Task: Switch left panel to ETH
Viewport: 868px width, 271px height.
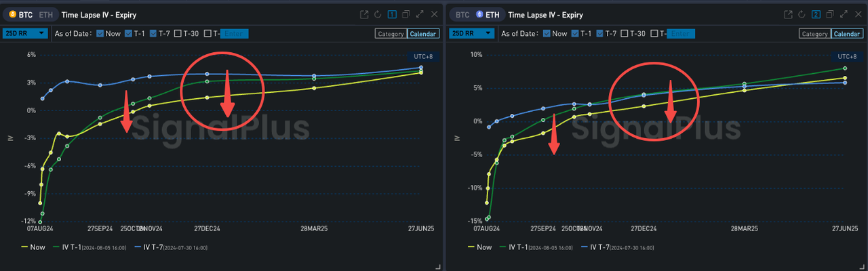Action: [x=44, y=14]
